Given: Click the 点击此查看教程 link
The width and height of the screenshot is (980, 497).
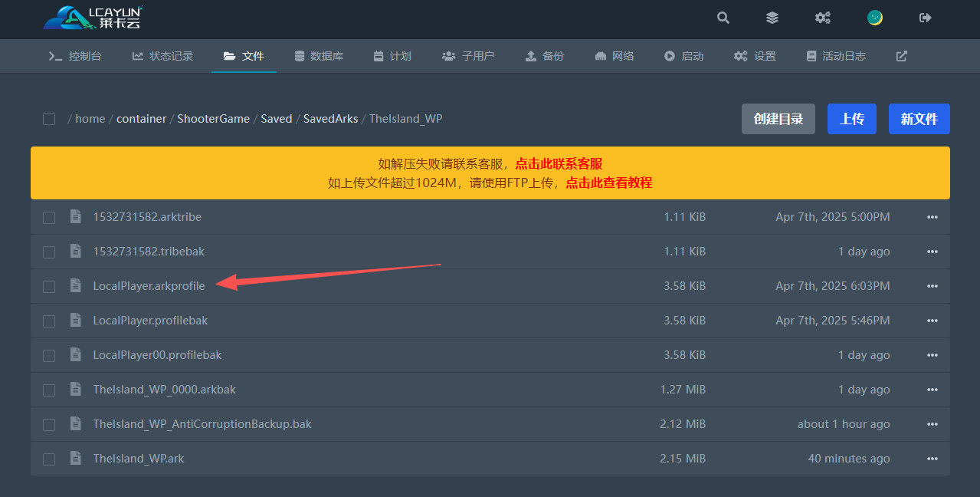Looking at the screenshot, I should [608, 183].
